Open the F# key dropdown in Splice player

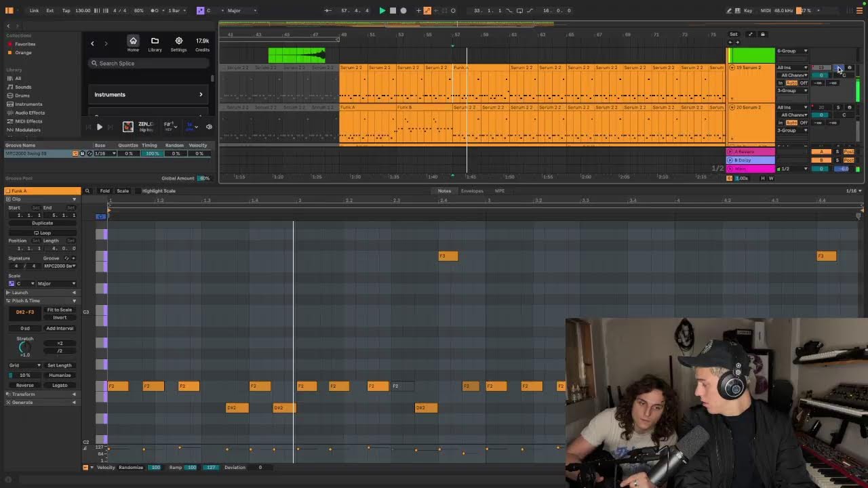pyautogui.click(x=170, y=125)
